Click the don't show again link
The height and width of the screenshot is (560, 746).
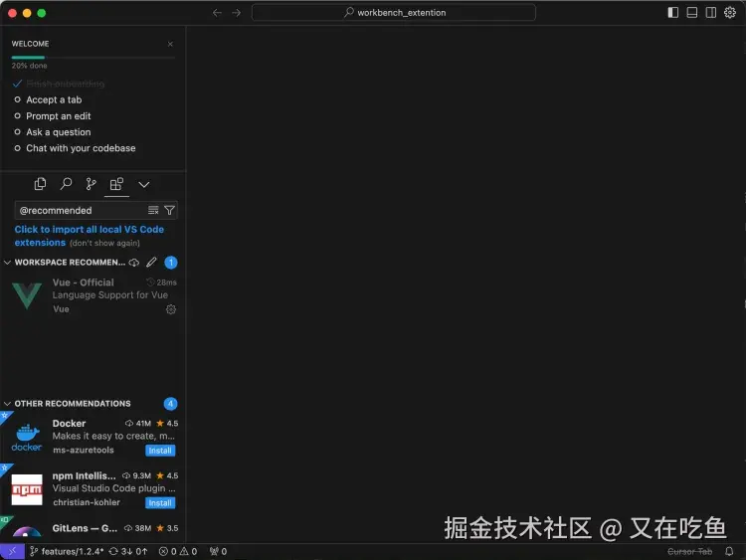click(104, 243)
